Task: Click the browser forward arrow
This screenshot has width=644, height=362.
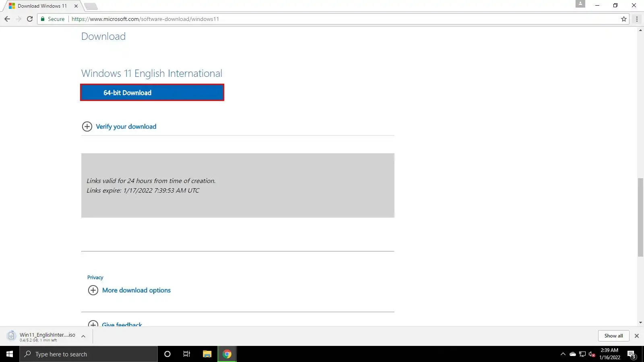Action: coord(19,19)
